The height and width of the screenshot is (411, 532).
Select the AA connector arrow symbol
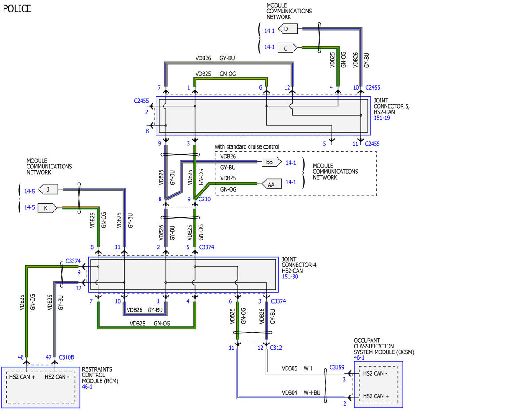point(271,184)
